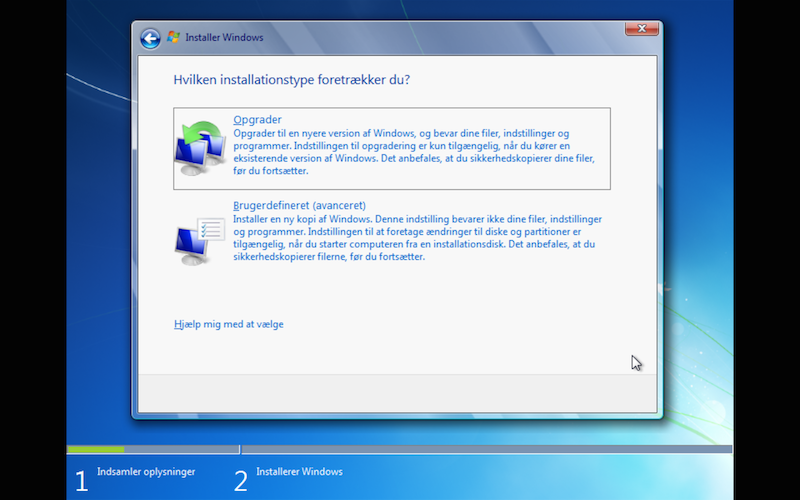Click the Installer Windows title text
Screen dimensions: 800x500
(x=224, y=38)
